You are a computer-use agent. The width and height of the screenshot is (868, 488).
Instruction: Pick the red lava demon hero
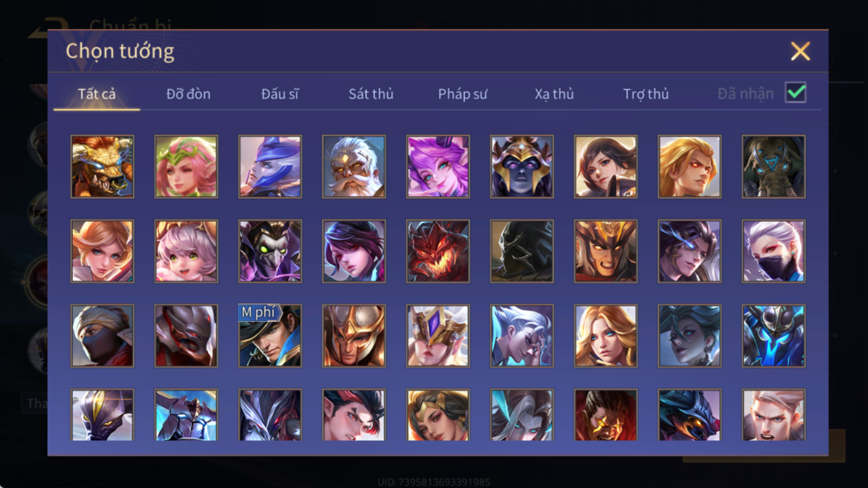point(438,251)
